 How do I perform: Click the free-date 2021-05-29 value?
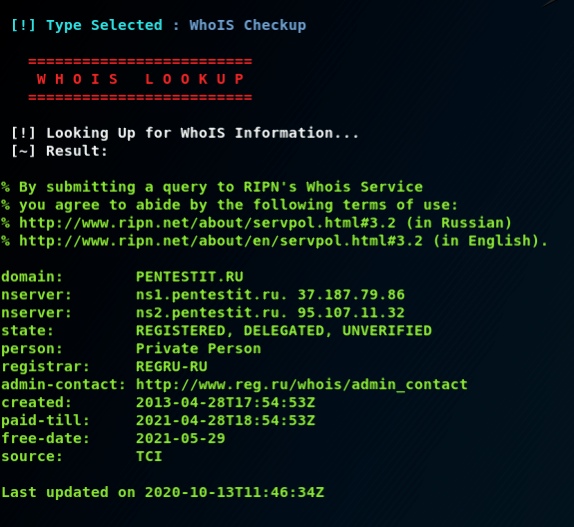pos(180,438)
